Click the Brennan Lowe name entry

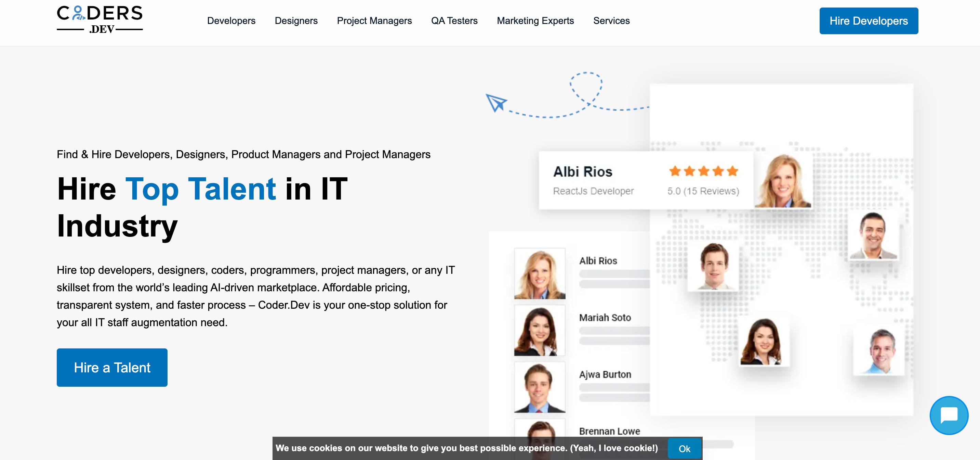609,431
